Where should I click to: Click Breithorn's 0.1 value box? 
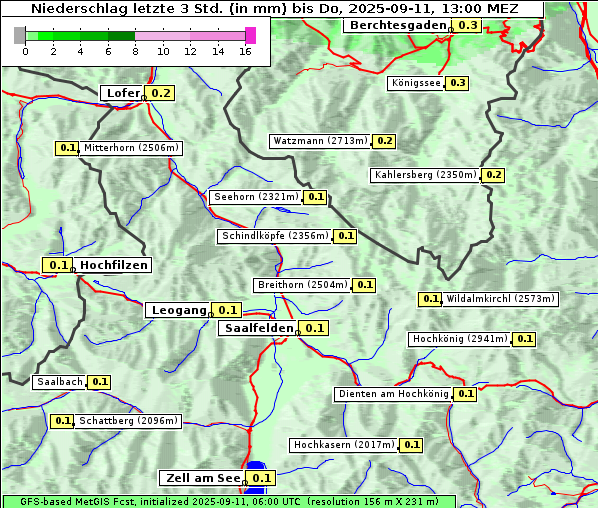364,285
